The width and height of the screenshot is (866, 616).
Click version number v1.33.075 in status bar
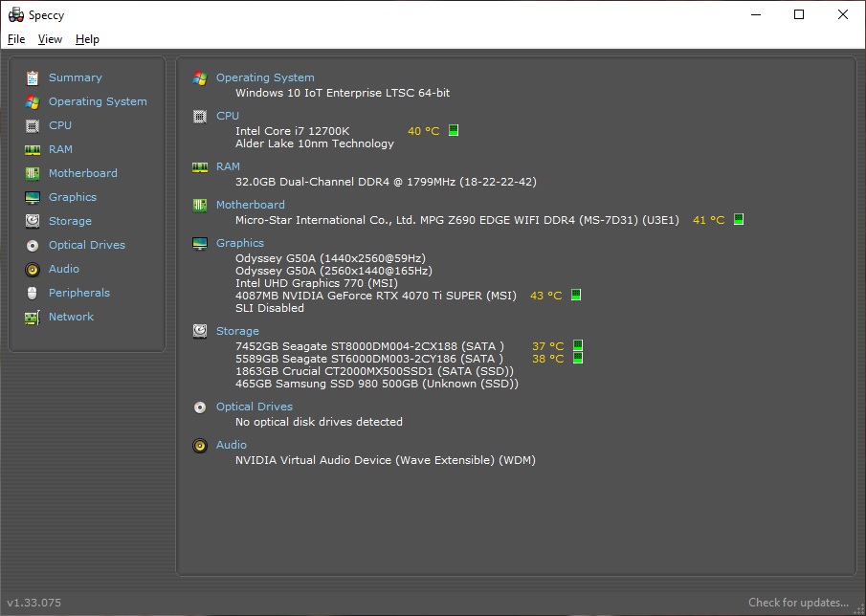click(34, 603)
